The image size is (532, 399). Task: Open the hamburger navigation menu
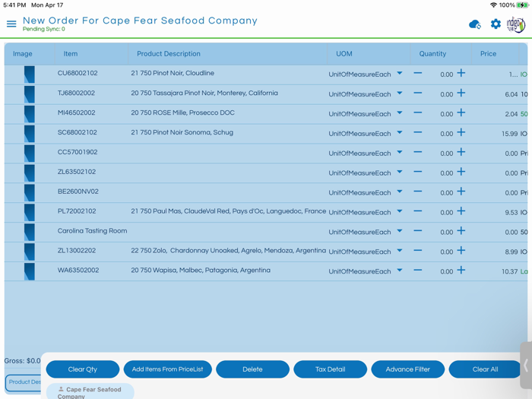click(x=11, y=24)
